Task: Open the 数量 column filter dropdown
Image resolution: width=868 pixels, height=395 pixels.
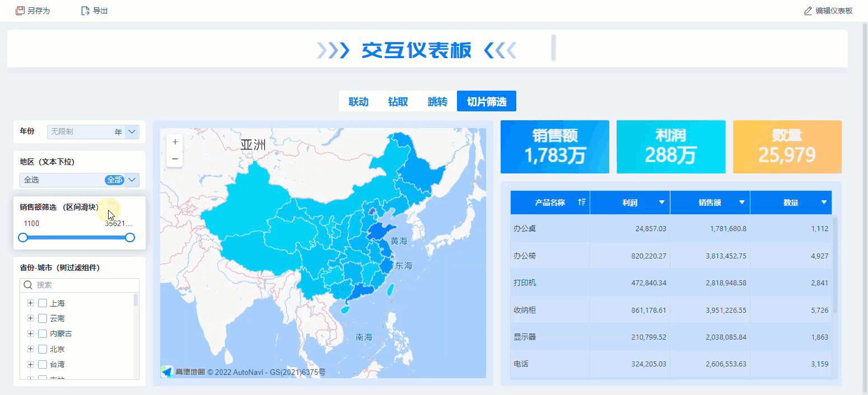Action: 824,202
